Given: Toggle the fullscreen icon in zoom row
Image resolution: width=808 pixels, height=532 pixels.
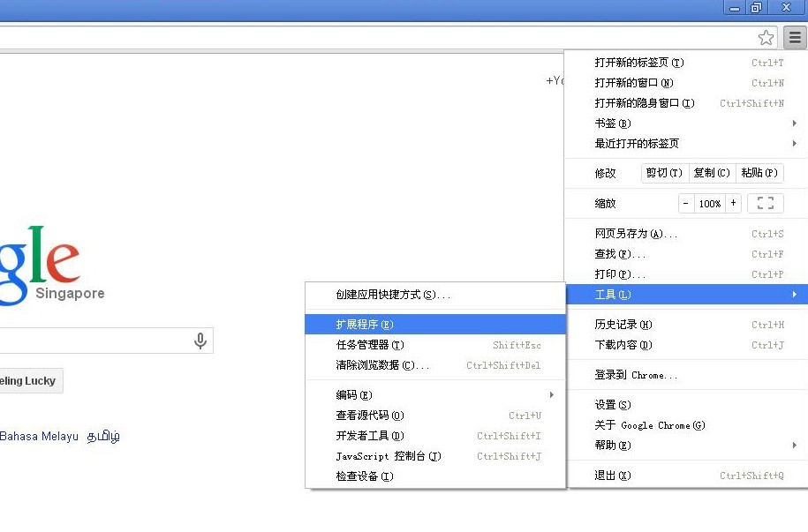Looking at the screenshot, I should [765, 203].
